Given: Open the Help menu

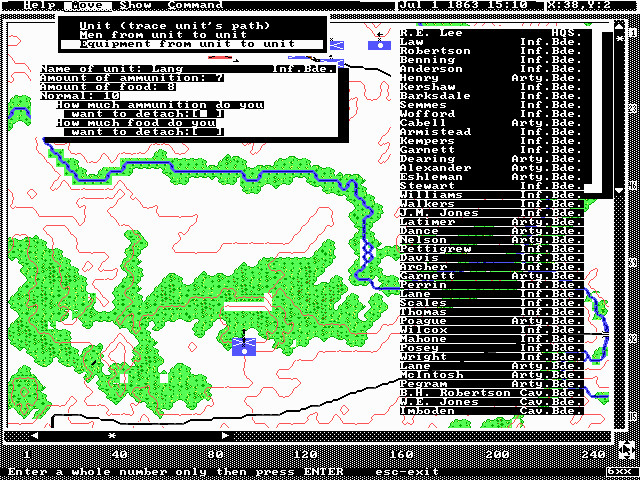Looking at the screenshot, I should tap(40, 5).
